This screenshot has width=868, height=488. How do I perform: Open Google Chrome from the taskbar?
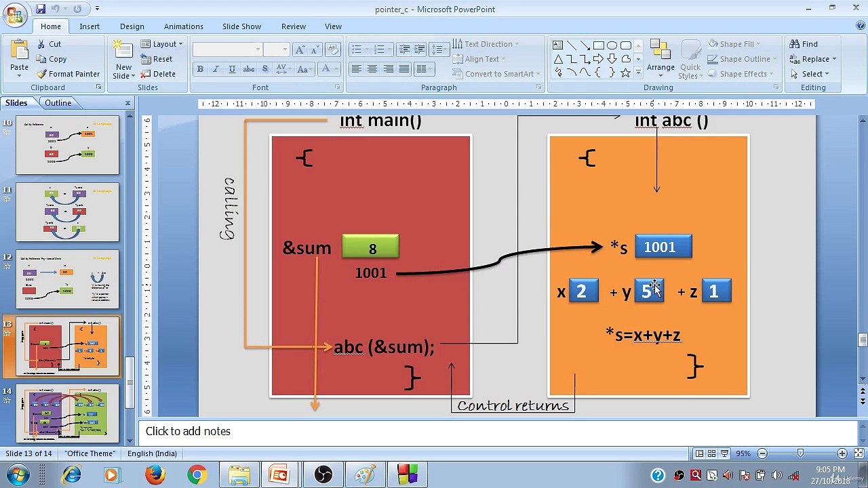pyautogui.click(x=197, y=474)
